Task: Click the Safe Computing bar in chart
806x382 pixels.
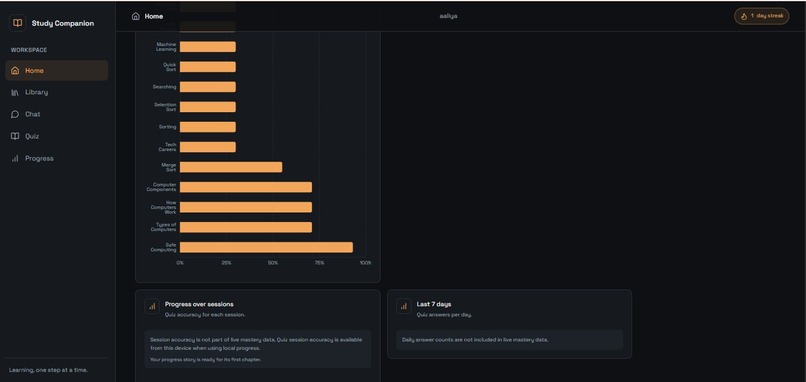Action: pos(266,247)
